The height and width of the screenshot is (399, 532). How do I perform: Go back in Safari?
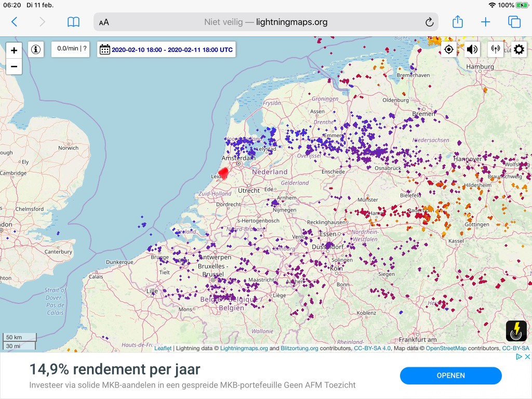(14, 22)
